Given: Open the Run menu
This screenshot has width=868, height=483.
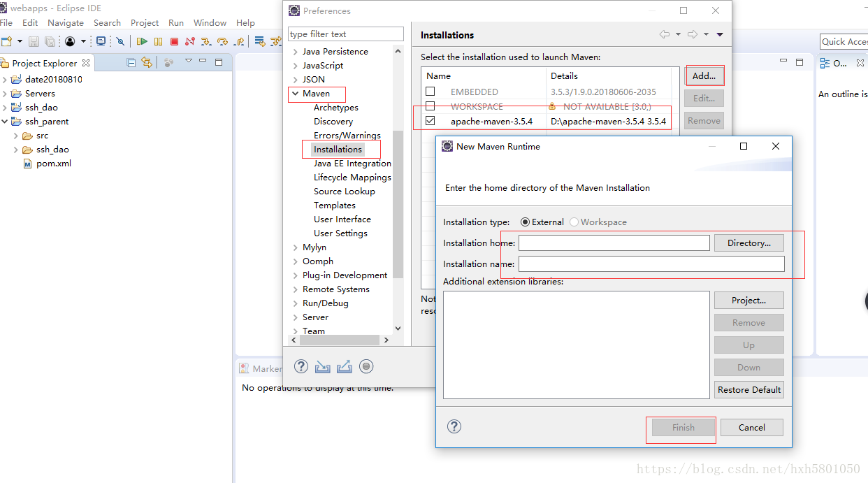Looking at the screenshot, I should 176,23.
